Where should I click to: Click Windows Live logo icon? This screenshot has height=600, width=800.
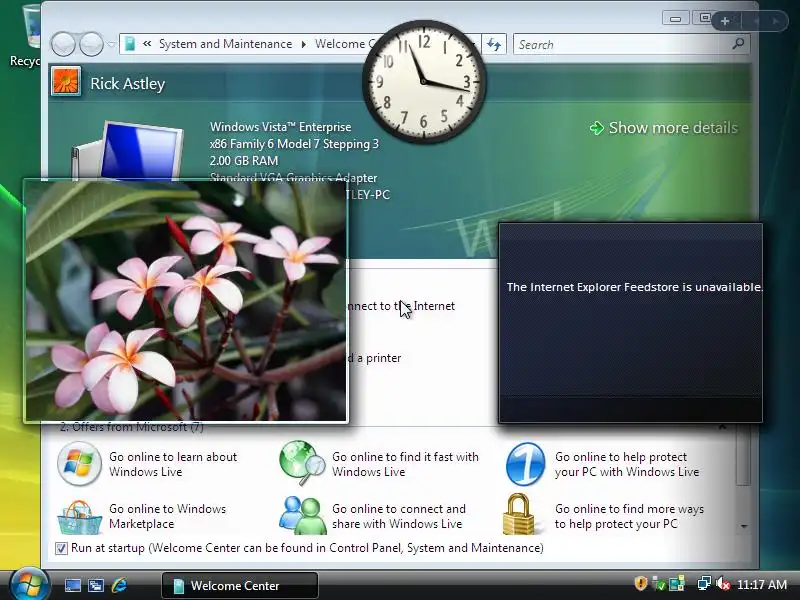tap(79, 463)
